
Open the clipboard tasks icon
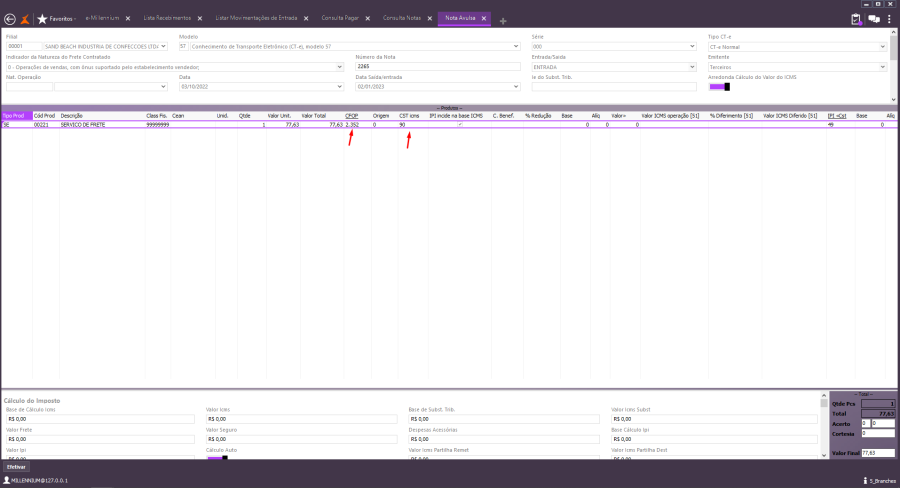click(856, 19)
